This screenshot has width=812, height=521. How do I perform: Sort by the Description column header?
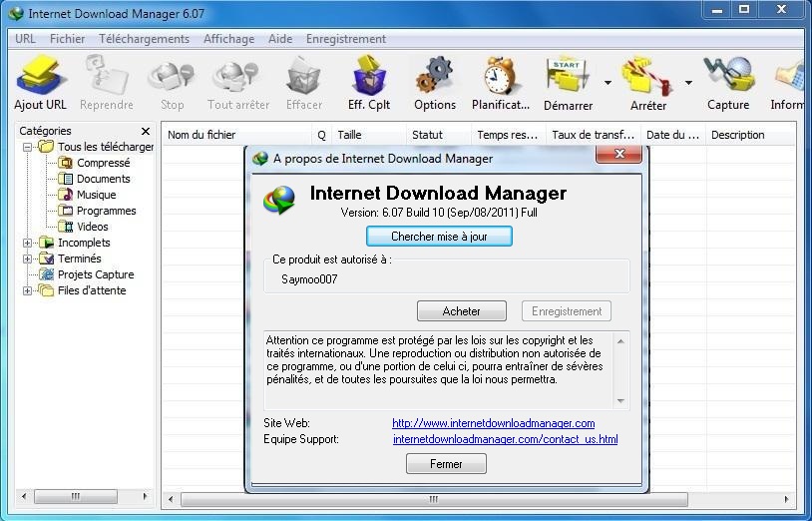pos(750,135)
